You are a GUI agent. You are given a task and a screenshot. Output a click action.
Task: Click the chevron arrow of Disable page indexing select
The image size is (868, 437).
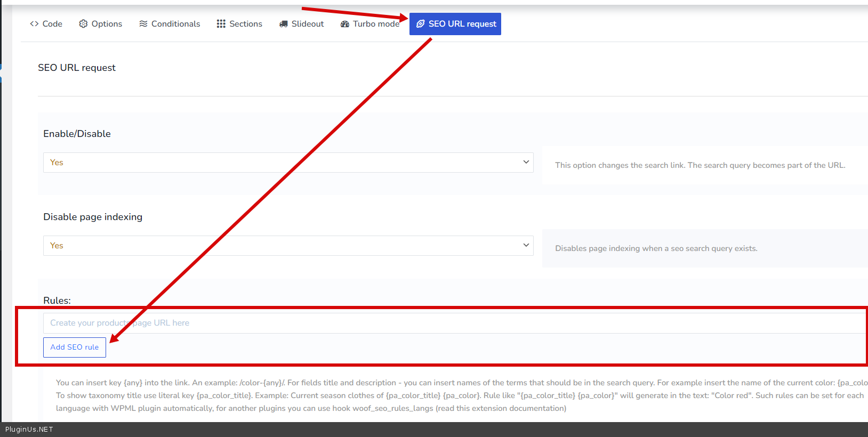(x=526, y=245)
